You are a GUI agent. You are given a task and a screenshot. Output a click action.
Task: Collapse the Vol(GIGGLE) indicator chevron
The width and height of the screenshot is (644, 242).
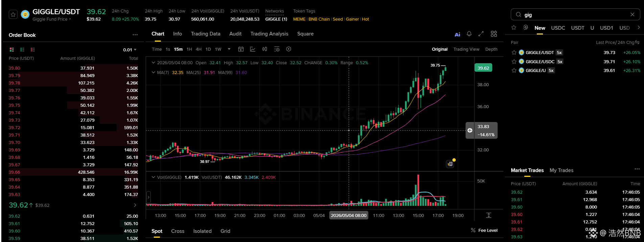click(x=153, y=177)
